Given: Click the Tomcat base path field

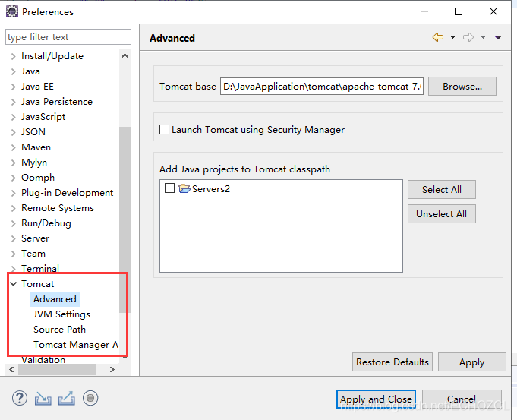Looking at the screenshot, I should click(322, 87).
